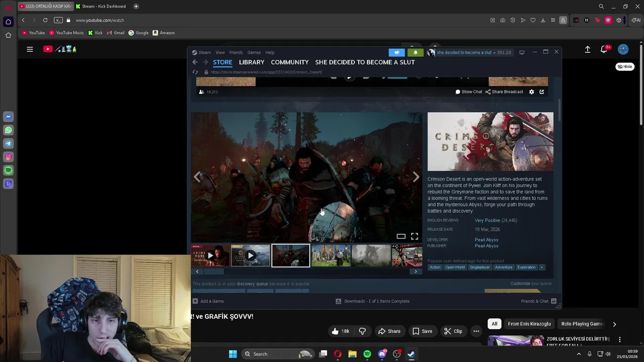Open YouTube notifications bell
Screen dimensions: 644x362
coord(604,49)
